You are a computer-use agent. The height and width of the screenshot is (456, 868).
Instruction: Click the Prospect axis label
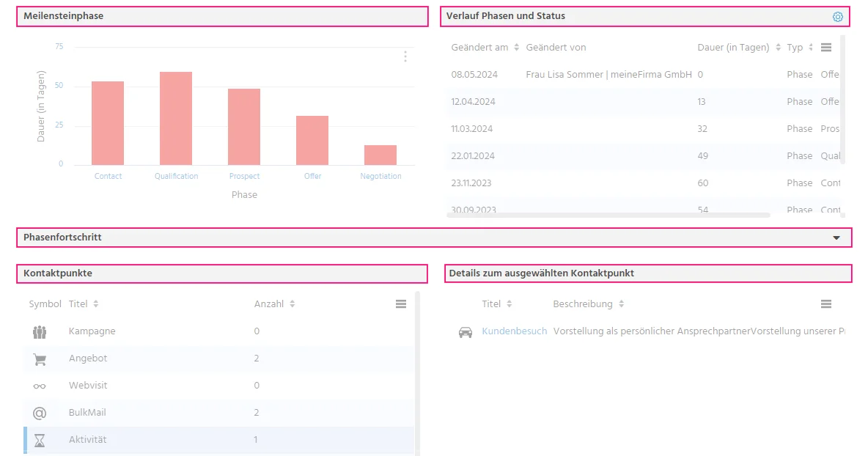(244, 176)
